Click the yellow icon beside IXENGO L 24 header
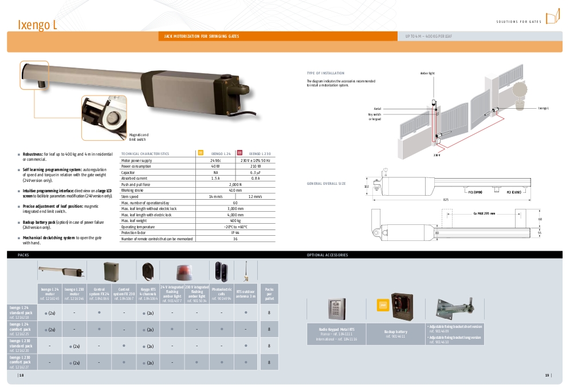The width and height of the screenshot is (570, 392). click(201, 153)
